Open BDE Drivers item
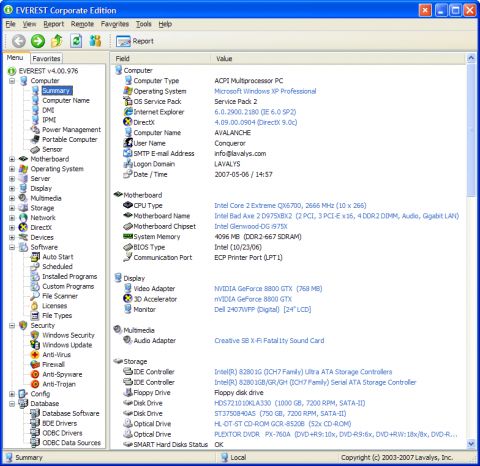This screenshot has width=480, height=466. [60, 423]
